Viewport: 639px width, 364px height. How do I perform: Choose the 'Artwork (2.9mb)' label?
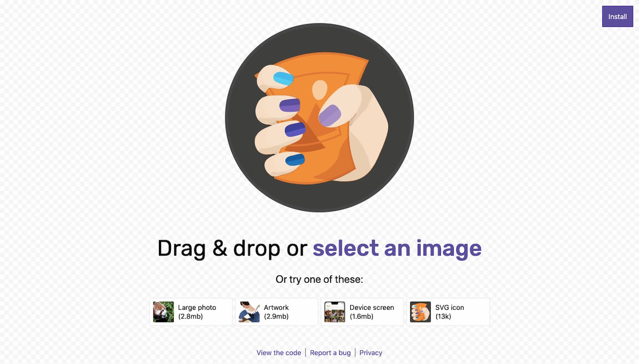pos(276,312)
